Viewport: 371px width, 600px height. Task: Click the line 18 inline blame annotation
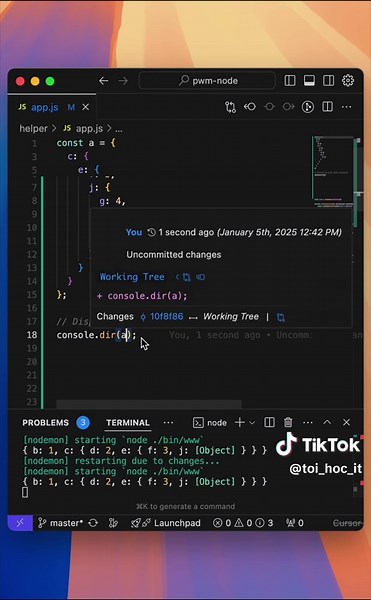241,335
